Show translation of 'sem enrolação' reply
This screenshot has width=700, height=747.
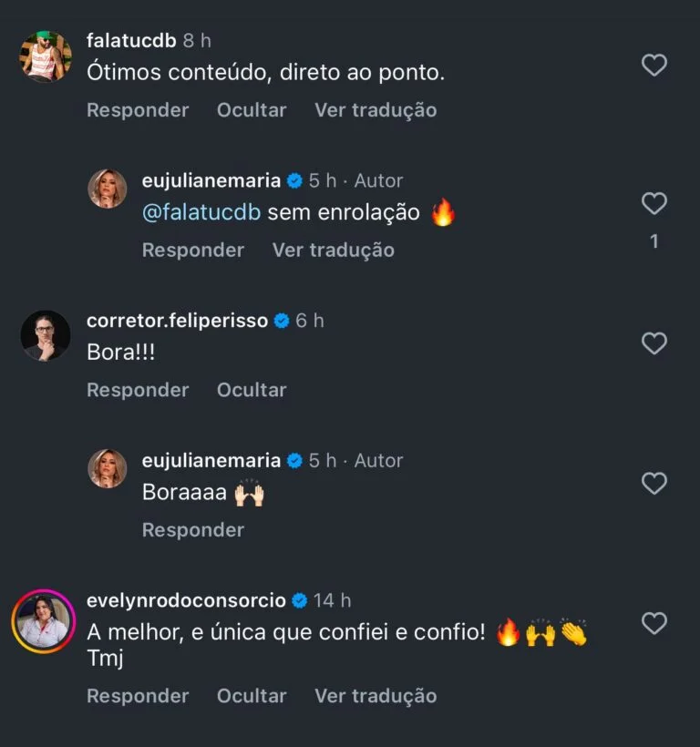coord(334,250)
